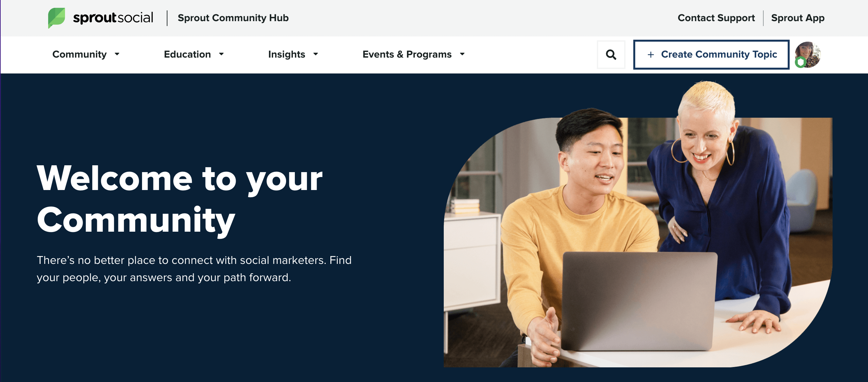Open search with the magnifying glass icon

pos(611,55)
